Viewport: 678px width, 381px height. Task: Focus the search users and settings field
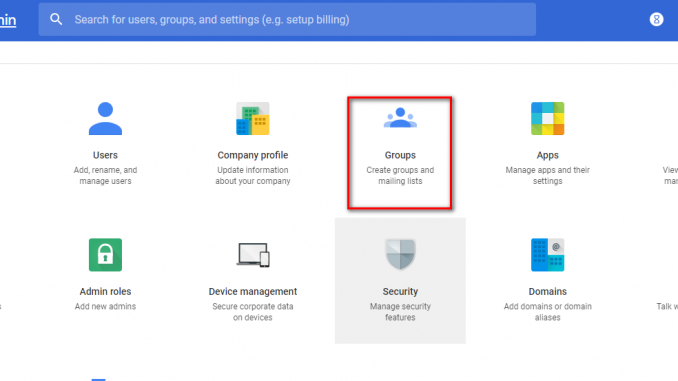(287, 19)
